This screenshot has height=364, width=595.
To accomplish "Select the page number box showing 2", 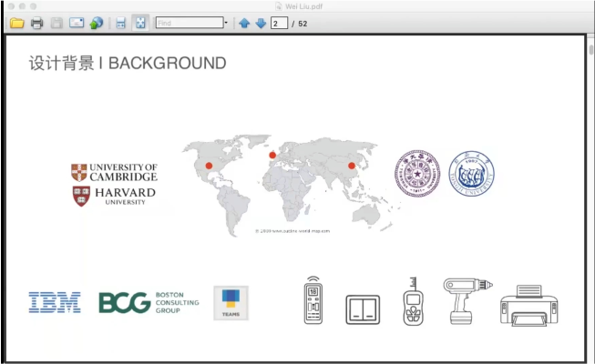I will (278, 23).
